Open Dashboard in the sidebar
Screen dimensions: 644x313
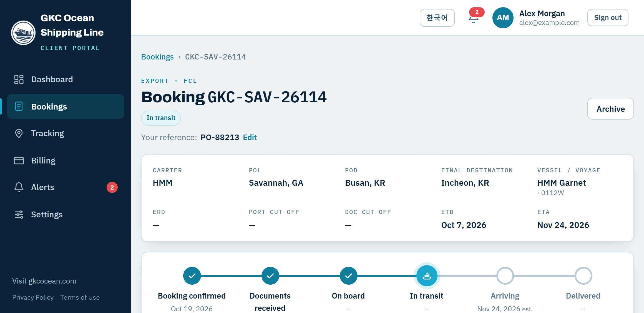coord(66,80)
